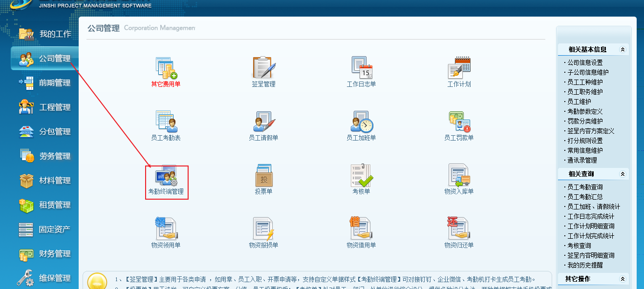The height and width of the screenshot is (289, 644).
Task: Click the 员工考勤查询 link
Action: point(585,187)
